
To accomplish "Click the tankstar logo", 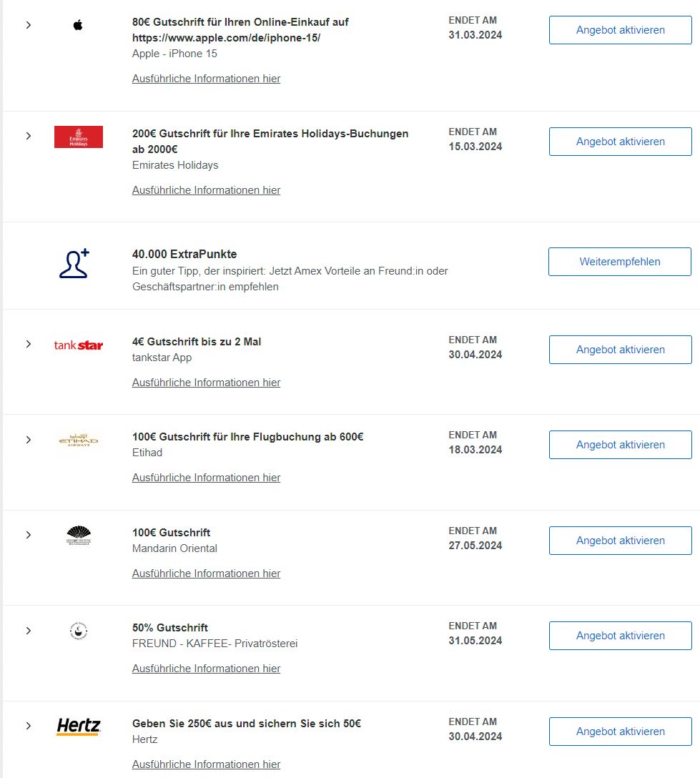I will 79,345.
